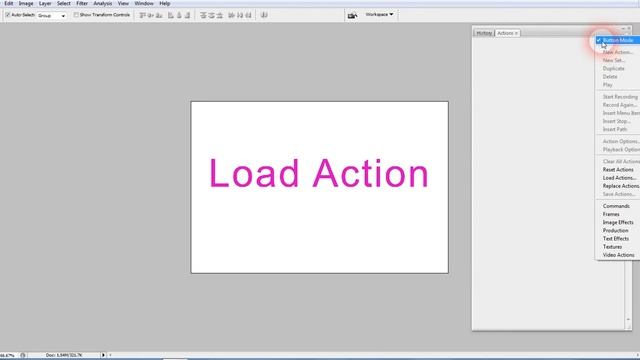Open the Workspace dropdown
Image resolution: width=640 pixels, height=360 pixels.
tap(379, 15)
